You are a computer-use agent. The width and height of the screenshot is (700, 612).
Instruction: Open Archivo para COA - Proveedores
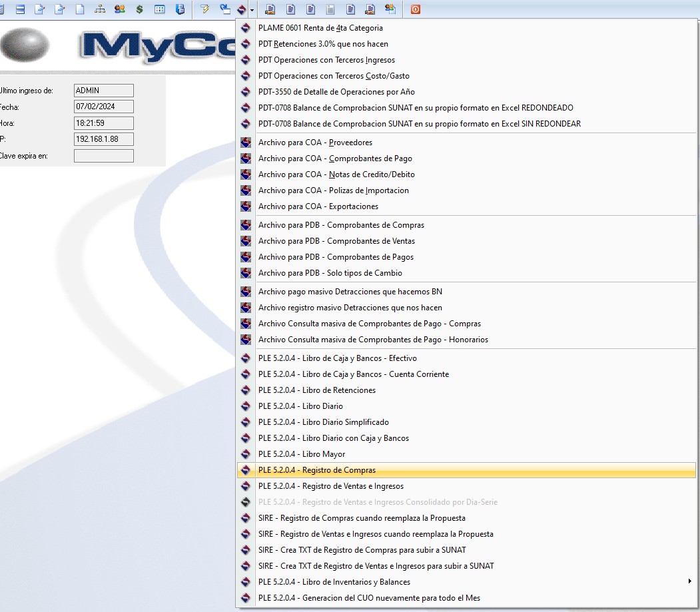(315, 143)
